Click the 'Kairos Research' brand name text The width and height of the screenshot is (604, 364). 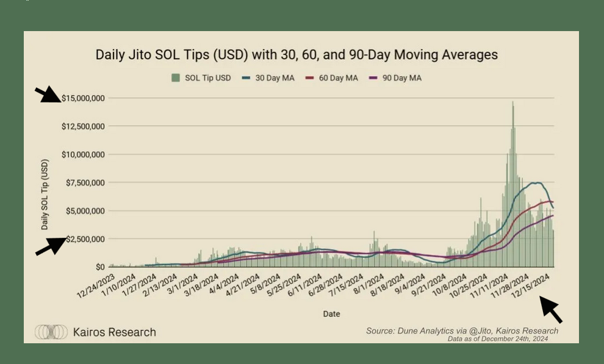tap(115, 332)
